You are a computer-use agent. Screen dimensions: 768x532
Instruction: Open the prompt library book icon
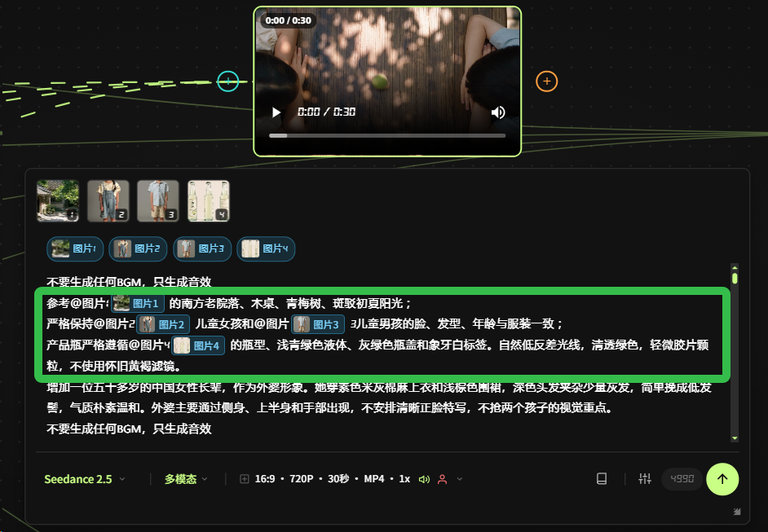pyautogui.click(x=602, y=479)
